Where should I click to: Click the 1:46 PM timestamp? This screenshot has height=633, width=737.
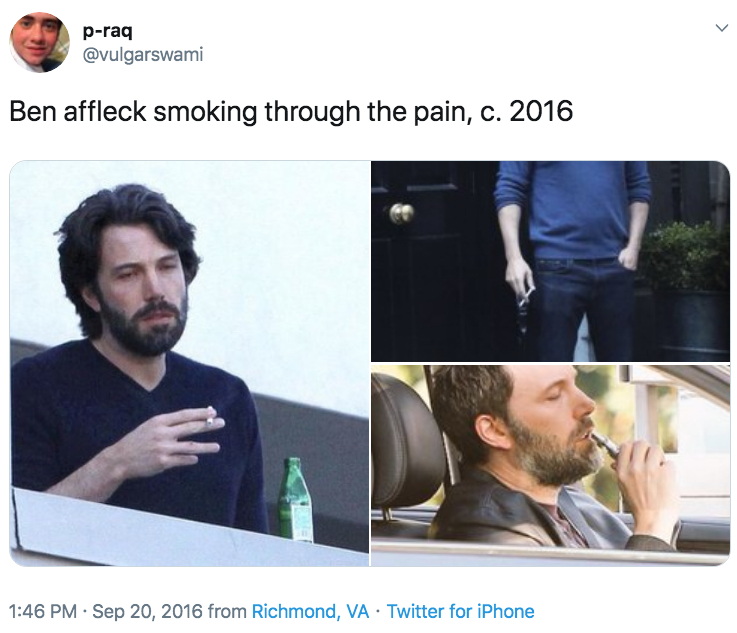click(43, 611)
